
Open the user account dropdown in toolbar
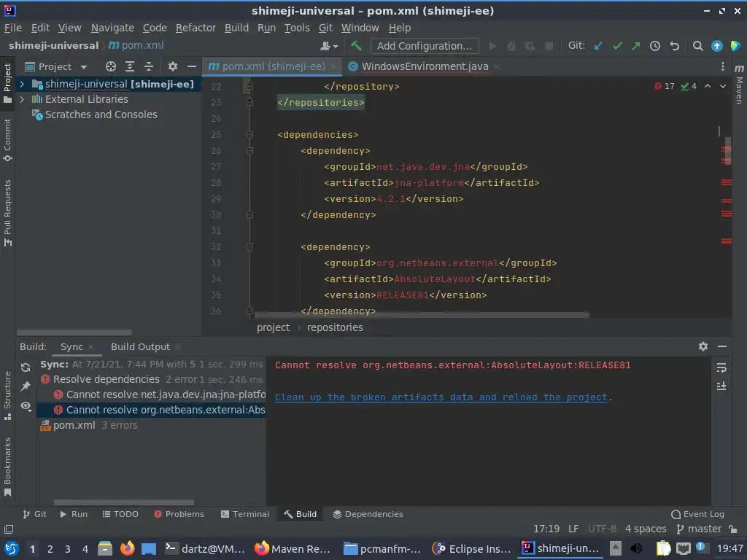click(x=329, y=46)
